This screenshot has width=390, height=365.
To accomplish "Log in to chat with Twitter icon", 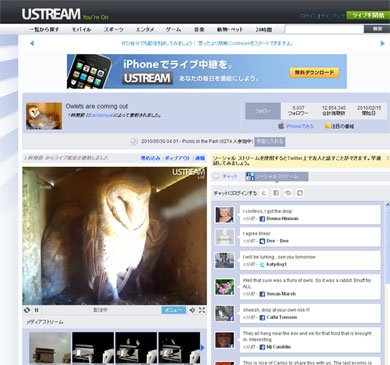I will tap(265, 193).
